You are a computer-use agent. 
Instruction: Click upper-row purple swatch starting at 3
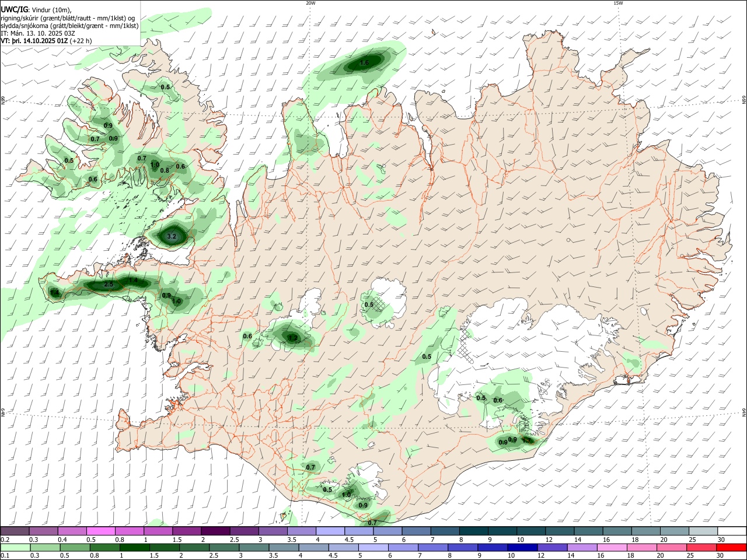point(273,531)
